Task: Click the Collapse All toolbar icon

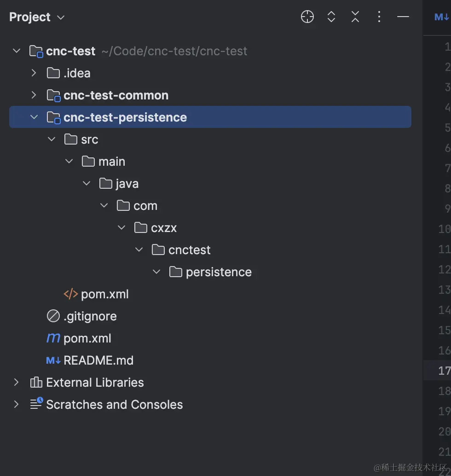Action: pyautogui.click(x=355, y=17)
